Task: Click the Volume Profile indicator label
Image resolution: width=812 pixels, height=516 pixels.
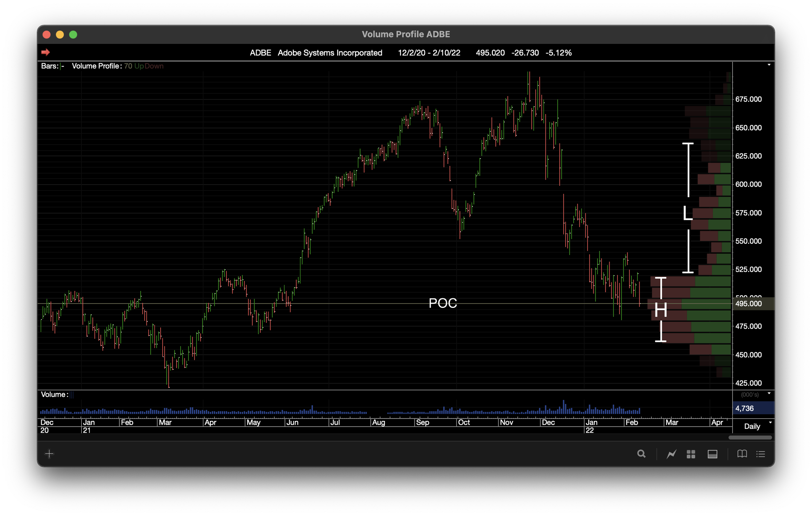Action: (96, 66)
